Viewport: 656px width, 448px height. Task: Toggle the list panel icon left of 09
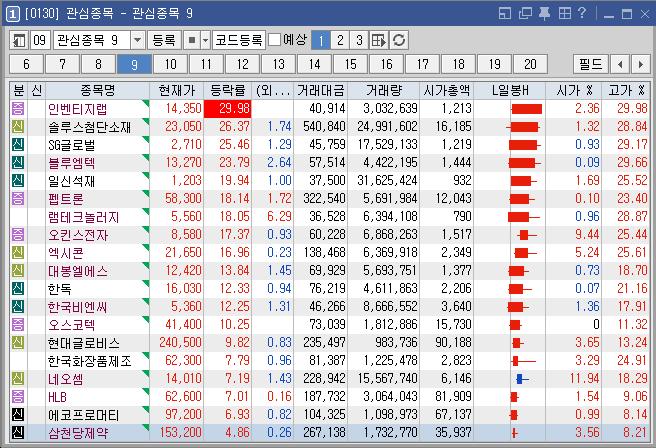point(19,41)
